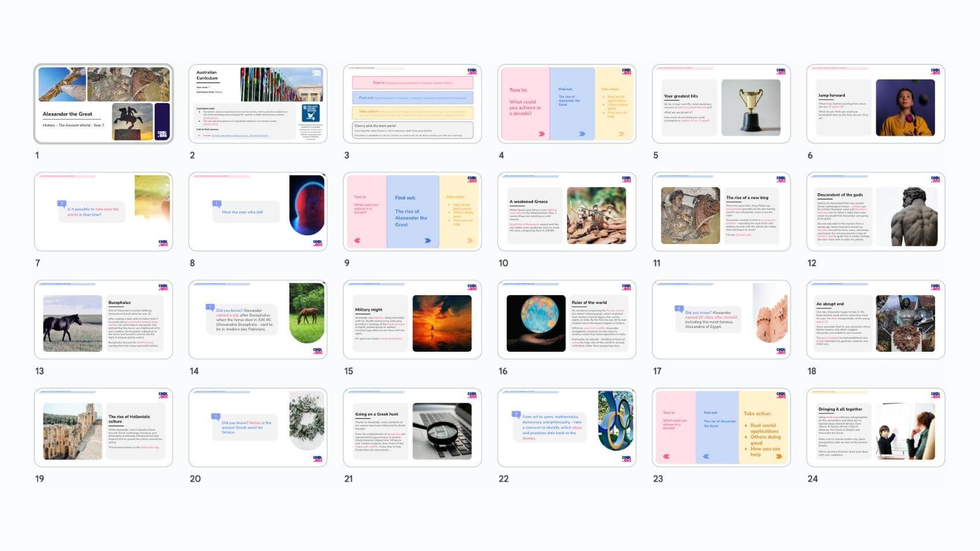980x551 pixels.
Task: Open the Bringing it all together slide
Action: point(875,428)
